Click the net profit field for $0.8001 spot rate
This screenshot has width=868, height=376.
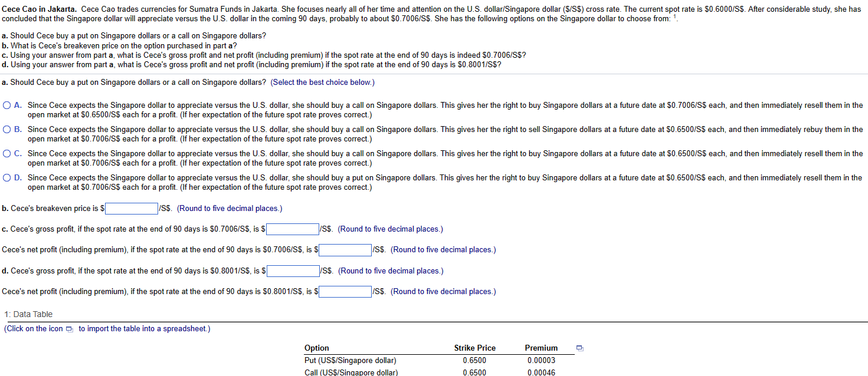pos(345,291)
